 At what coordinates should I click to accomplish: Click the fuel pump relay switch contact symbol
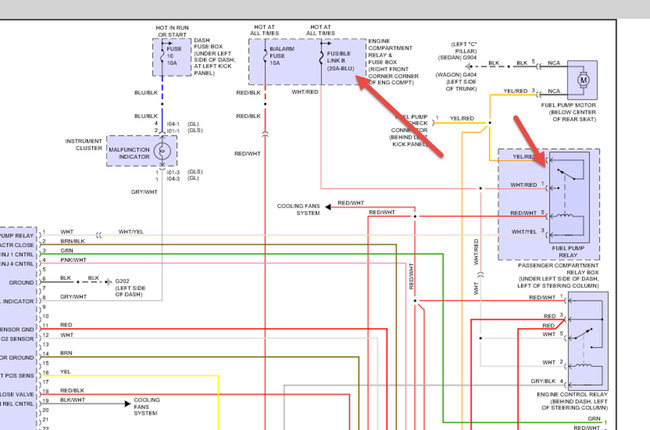pyautogui.click(x=566, y=174)
